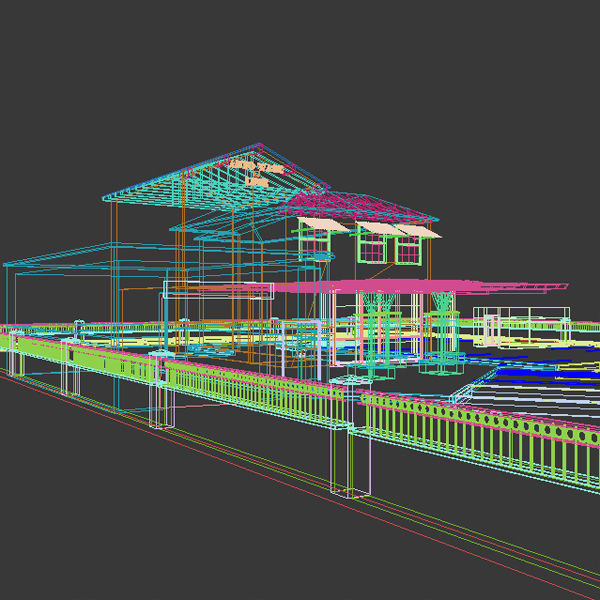This screenshot has width=600, height=600.
Task: Select the orange sign lettering on the gable
Action: (x=257, y=173)
